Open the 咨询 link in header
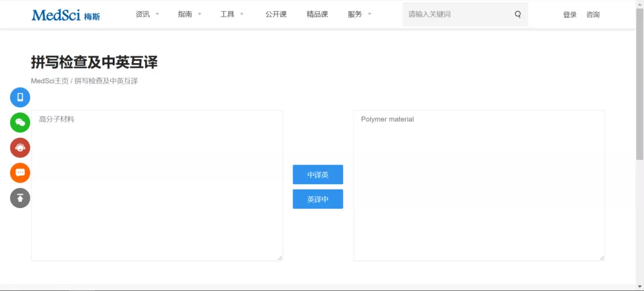 (593, 15)
